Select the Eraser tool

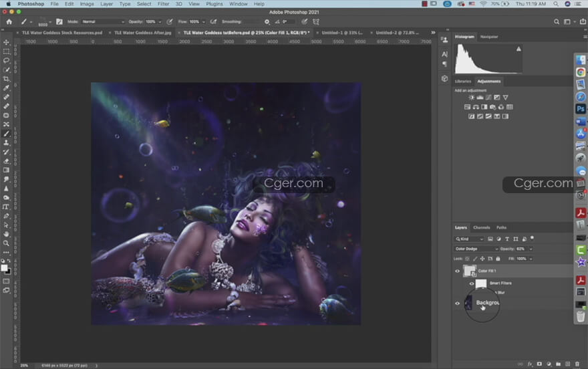pos(7,161)
